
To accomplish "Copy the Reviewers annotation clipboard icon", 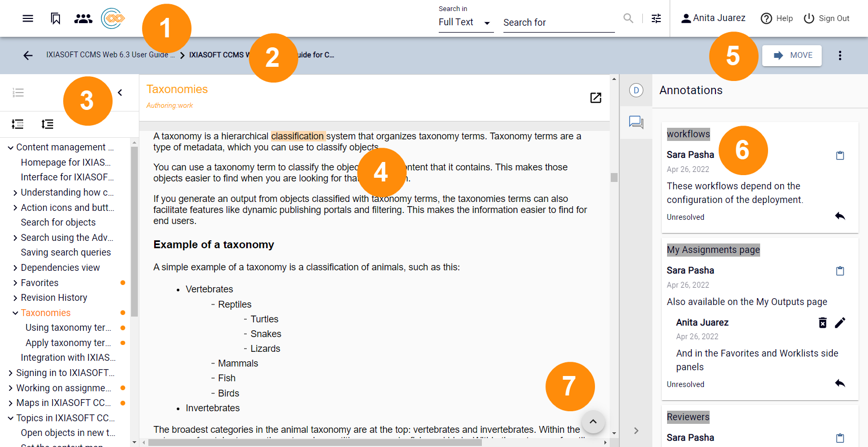I will [x=840, y=438].
